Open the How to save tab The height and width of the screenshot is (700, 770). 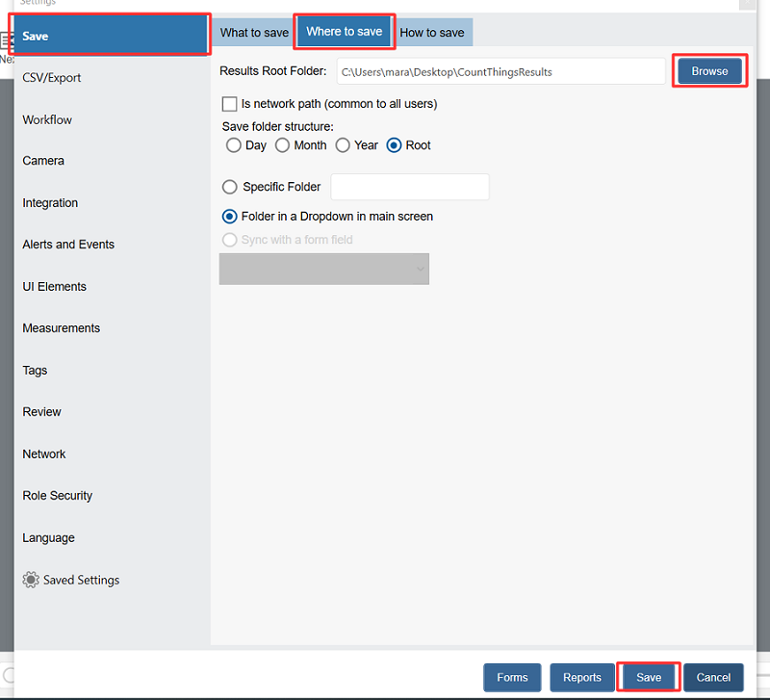(x=432, y=33)
